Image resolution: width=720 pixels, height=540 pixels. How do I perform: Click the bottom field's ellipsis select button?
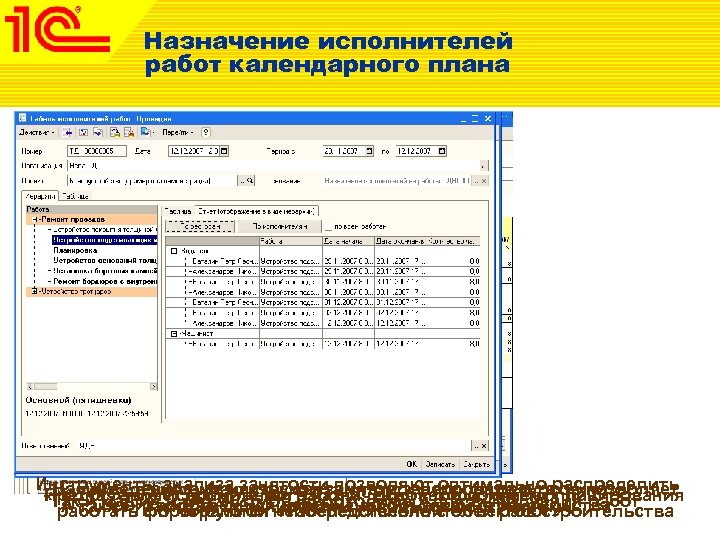click(476, 445)
